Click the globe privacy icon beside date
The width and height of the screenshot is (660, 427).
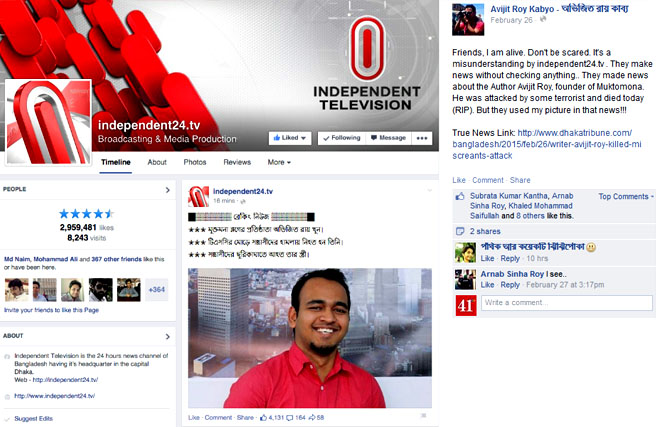543,19
